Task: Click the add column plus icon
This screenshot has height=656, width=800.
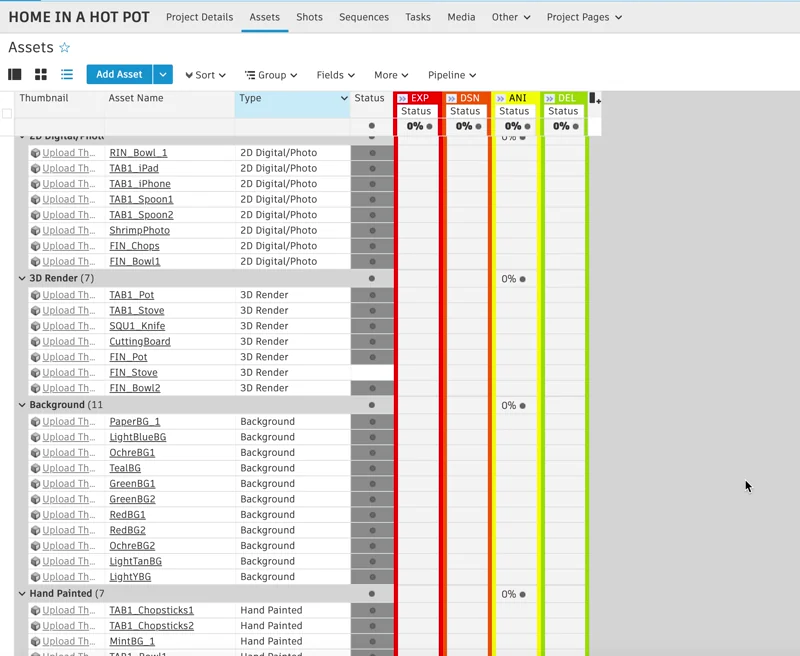Action: [595, 99]
